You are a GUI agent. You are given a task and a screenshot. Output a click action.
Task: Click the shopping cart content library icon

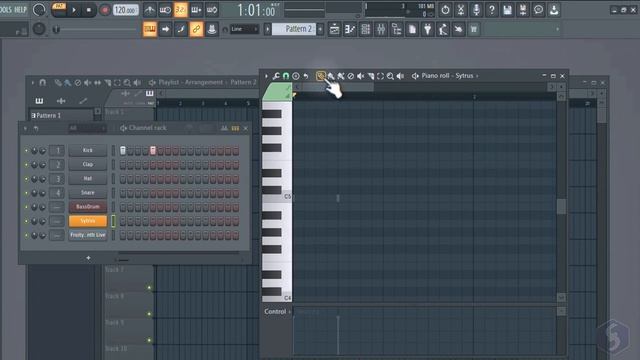[x=473, y=29]
